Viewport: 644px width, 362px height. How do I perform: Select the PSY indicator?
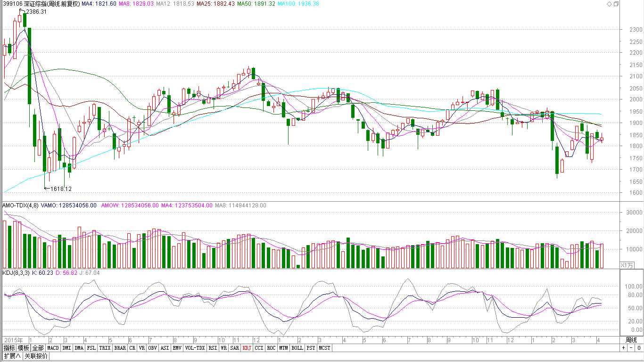pyautogui.click(x=311, y=348)
